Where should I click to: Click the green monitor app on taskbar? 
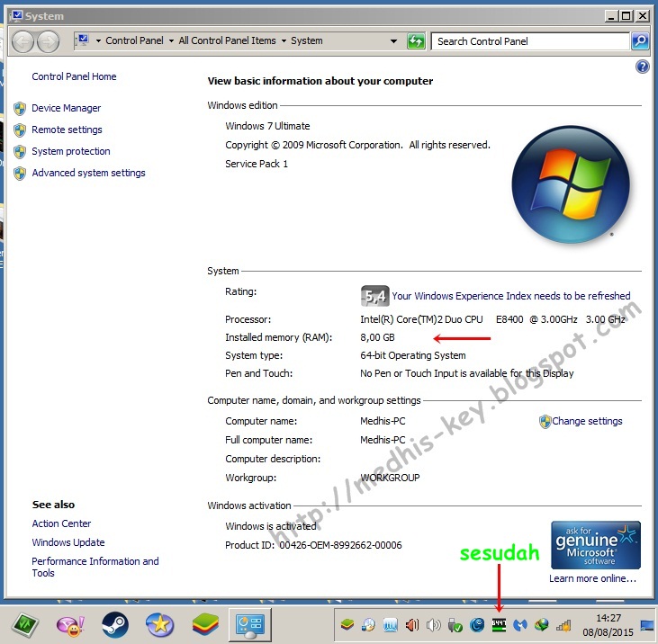point(25,625)
